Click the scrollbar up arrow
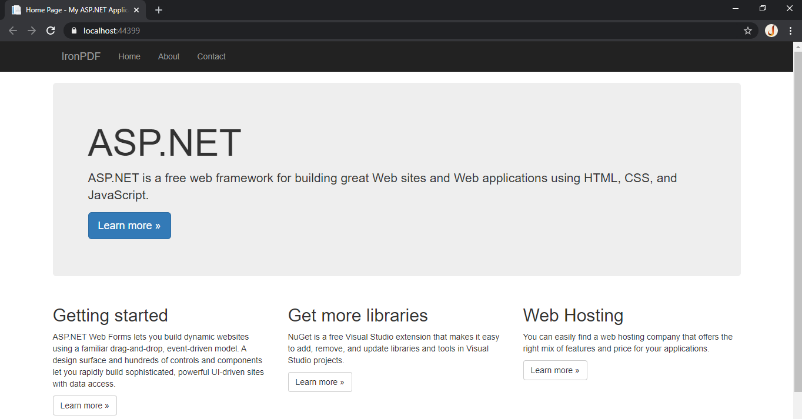This screenshot has width=802, height=419. (x=797, y=46)
